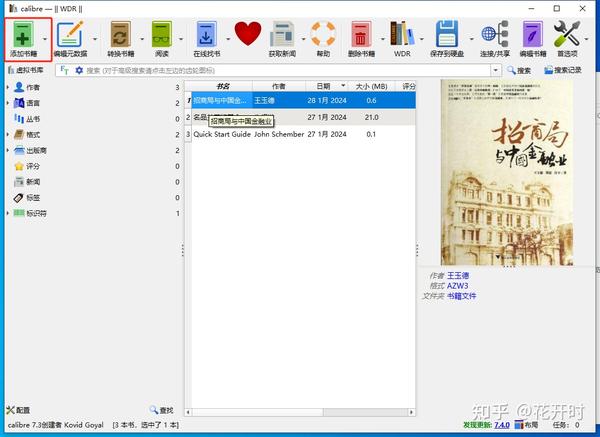Click the red heart donate icon
The height and width of the screenshot is (437, 600).
tap(248, 34)
